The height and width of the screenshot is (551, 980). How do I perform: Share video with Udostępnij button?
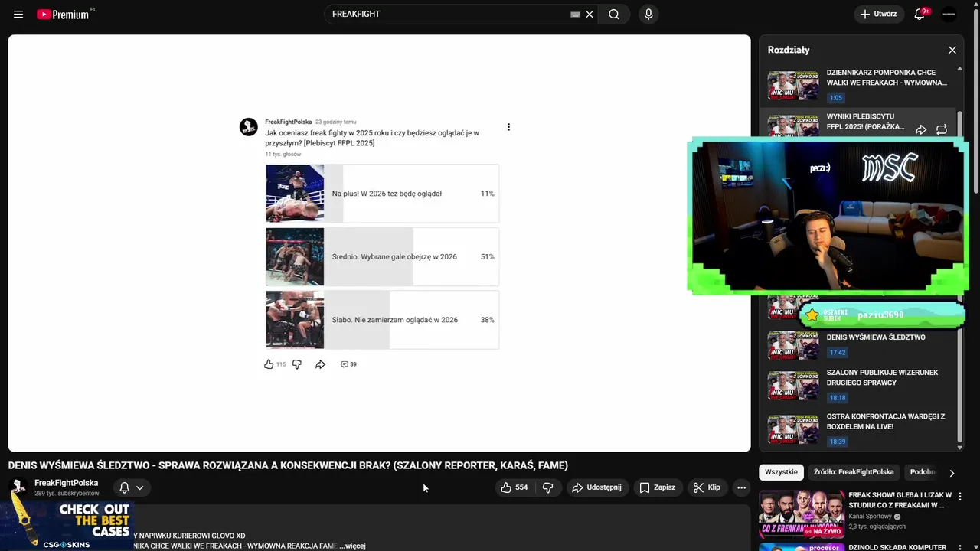click(597, 487)
